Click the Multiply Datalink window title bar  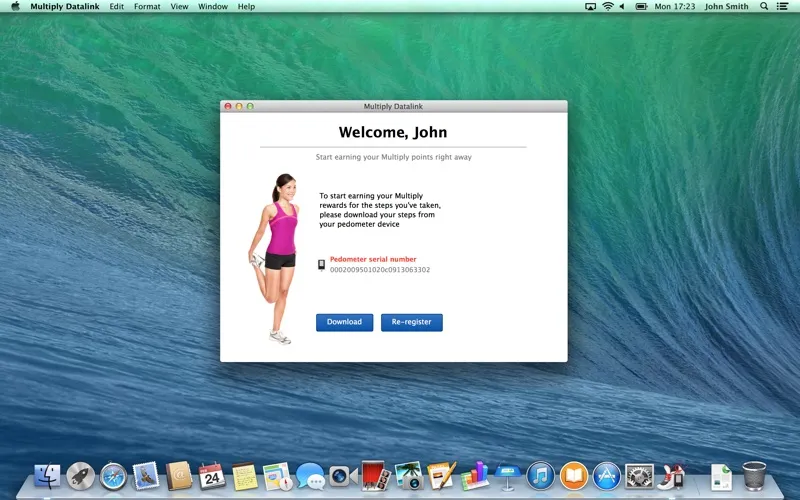[x=393, y=106]
